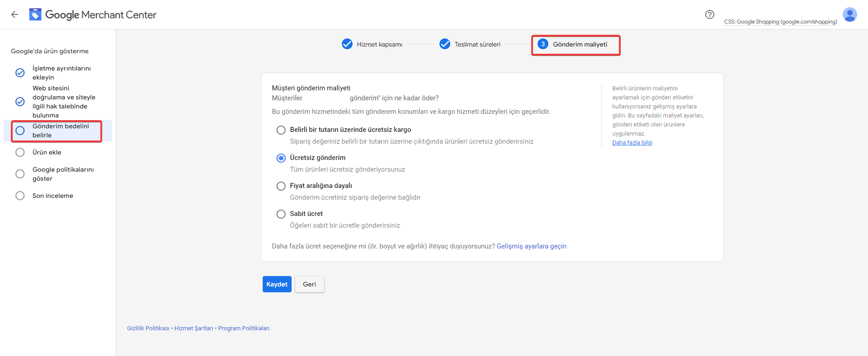
Task: Select the Ücretsiz gönderim radio button
Action: coord(281,158)
